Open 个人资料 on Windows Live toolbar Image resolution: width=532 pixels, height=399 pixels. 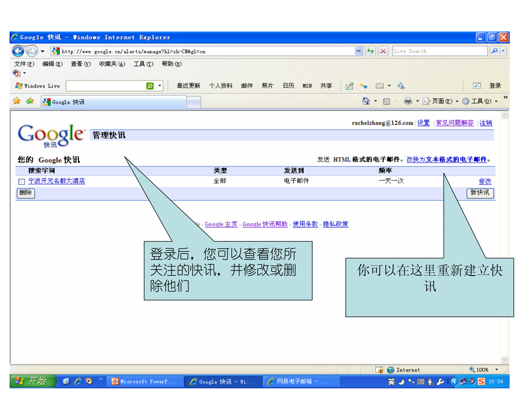pos(221,86)
